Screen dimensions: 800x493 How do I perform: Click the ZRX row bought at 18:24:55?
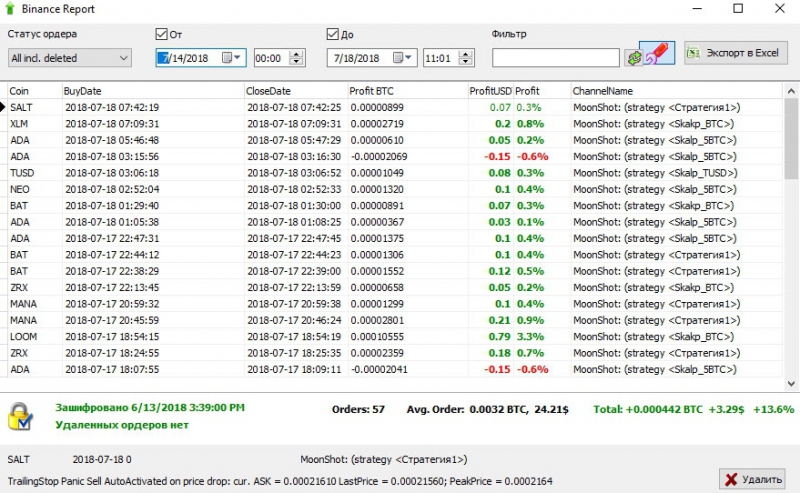click(x=394, y=353)
